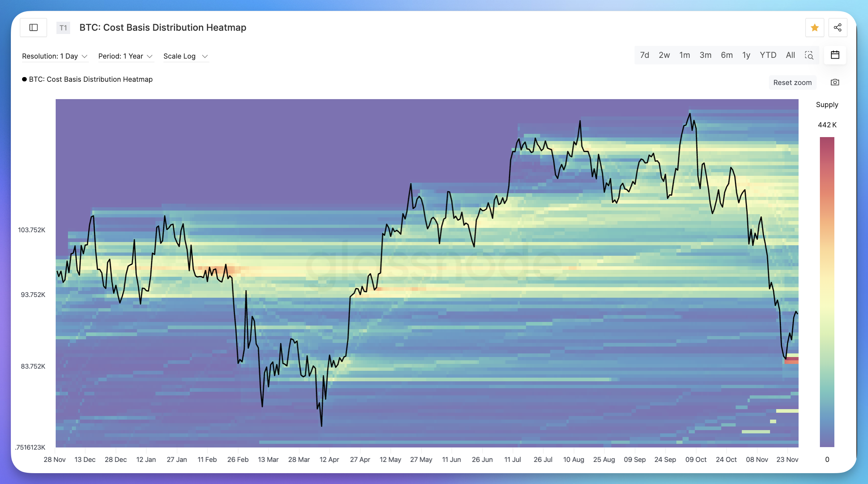Open the calendar date picker

click(x=835, y=55)
